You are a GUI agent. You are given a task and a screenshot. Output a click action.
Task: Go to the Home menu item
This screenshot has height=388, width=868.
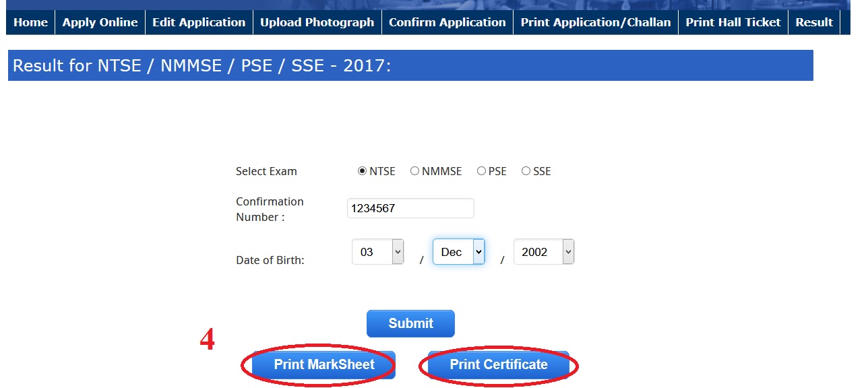point(30,22)
